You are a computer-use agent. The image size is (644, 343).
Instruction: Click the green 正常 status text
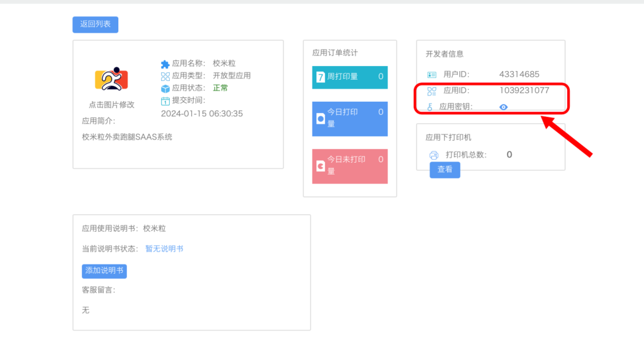pyautogui.click(x=220, y=88)
